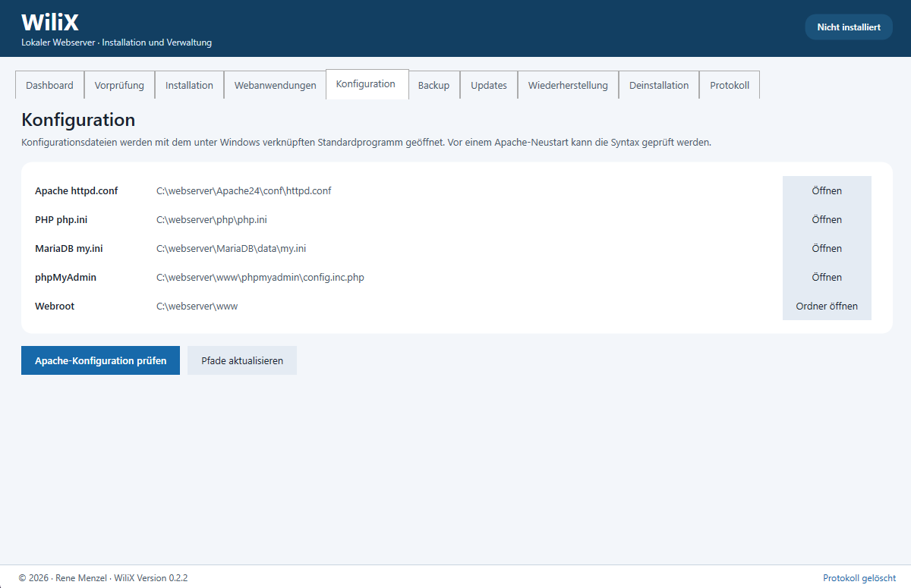
Task: Select the phpMyAdmin row label
Action: [x=65, y=277]
